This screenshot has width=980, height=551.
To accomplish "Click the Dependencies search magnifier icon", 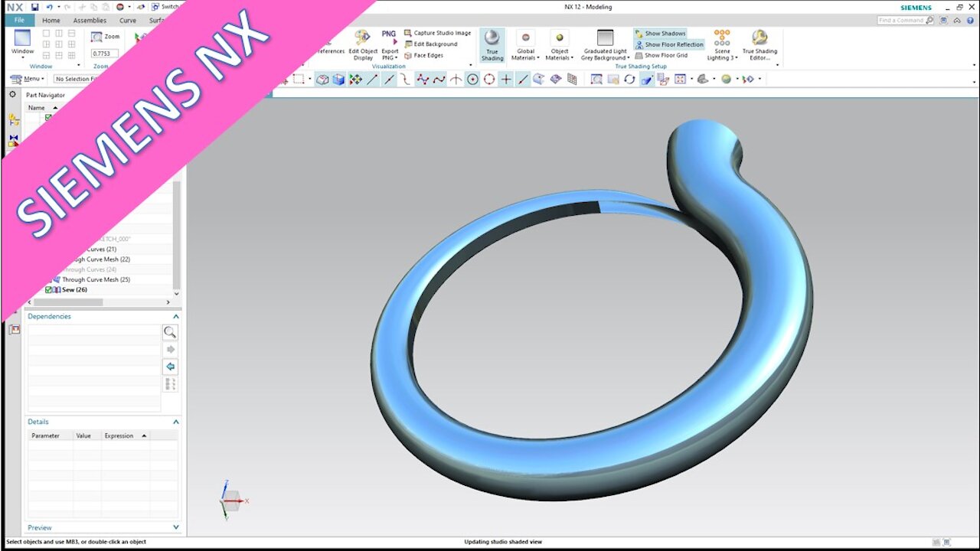I will click(x=171, y=332).
